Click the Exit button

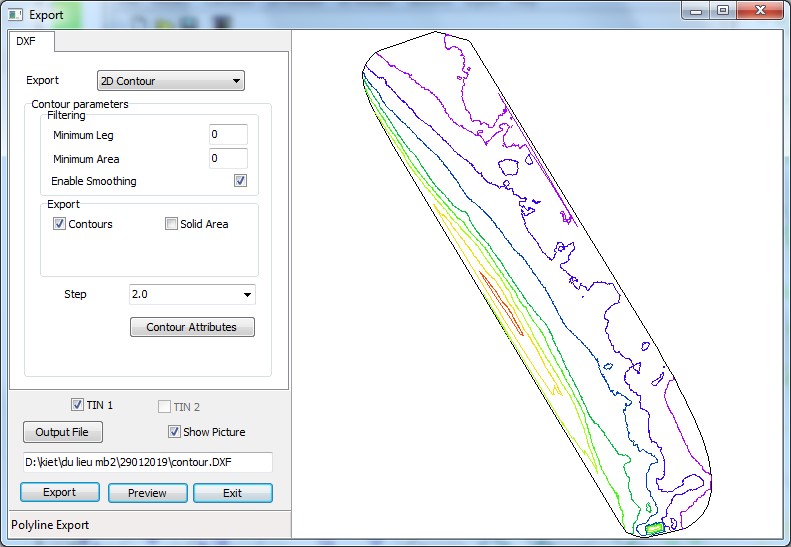[233, 493]
